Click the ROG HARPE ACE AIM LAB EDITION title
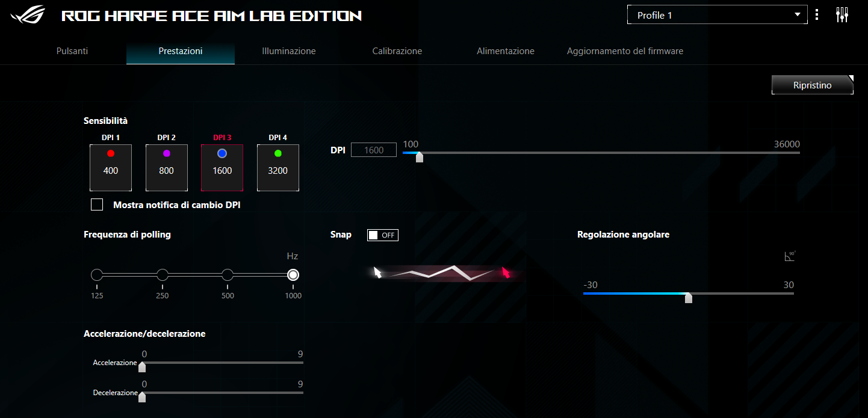This screenshot has width=868, height=418. click(x=211, y=16)
